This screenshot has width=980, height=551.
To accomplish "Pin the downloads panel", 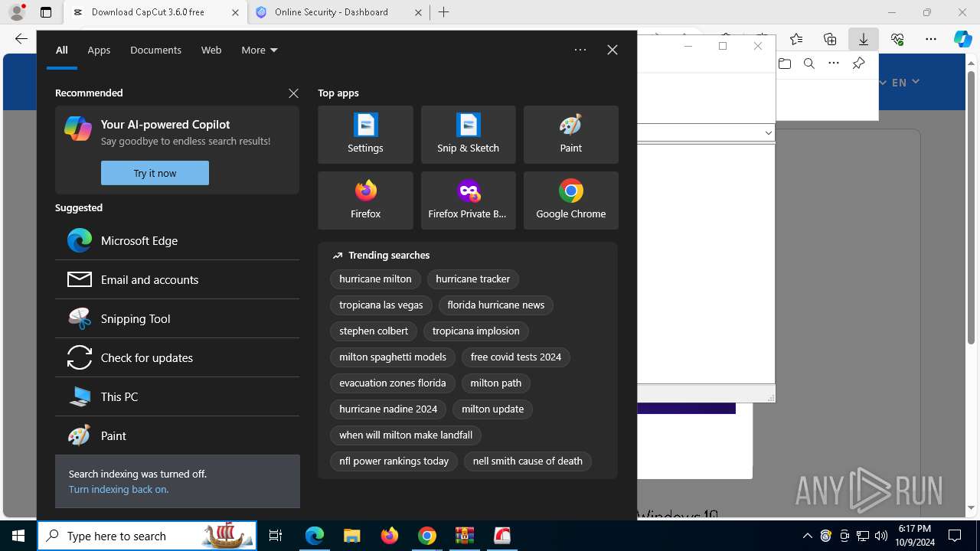I will [x=858, y=64].
